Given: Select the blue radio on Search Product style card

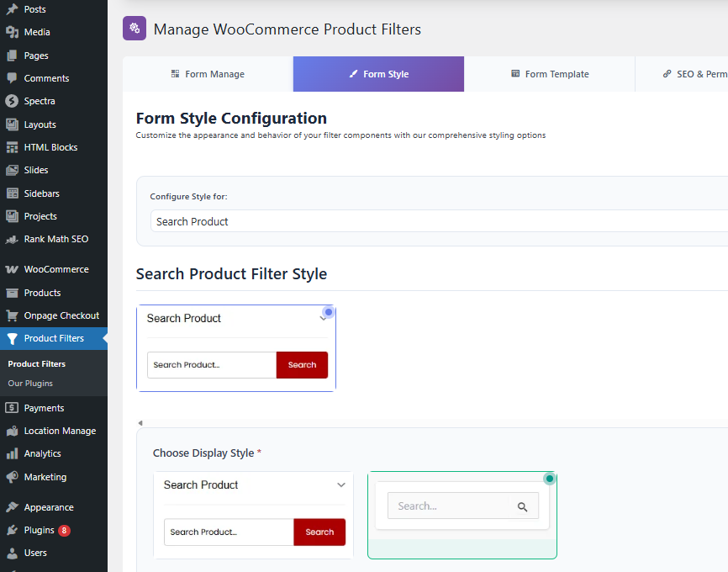Looking at the screenshot, I should (x=329, y=312).
